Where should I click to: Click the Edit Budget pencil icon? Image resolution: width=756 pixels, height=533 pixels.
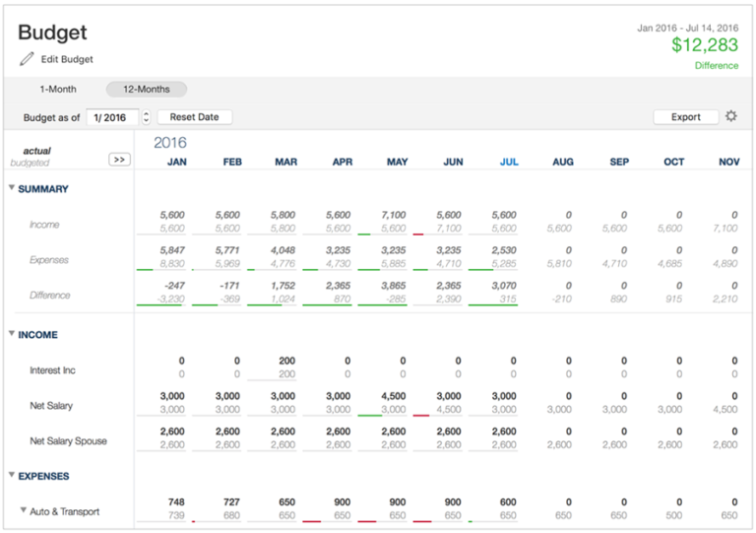tap(27, 59)
